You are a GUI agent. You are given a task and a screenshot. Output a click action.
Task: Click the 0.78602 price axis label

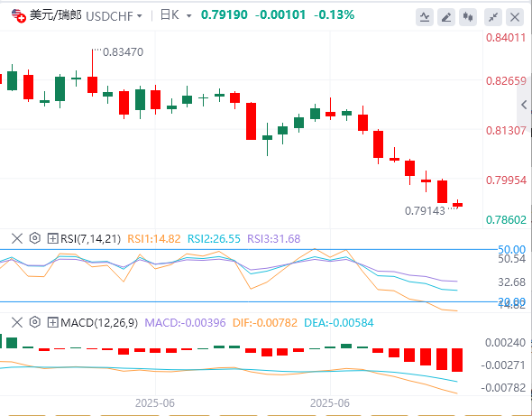click(x=506, y=220)
